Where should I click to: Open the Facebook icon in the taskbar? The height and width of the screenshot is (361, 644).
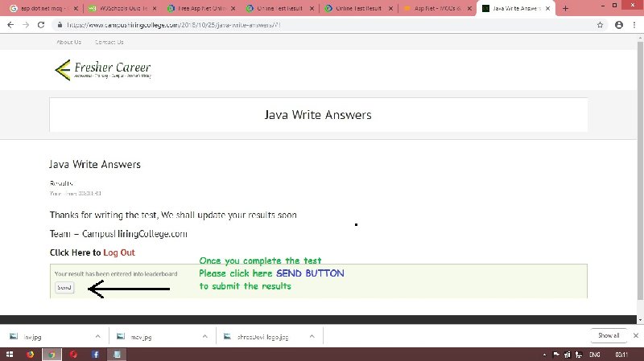(95, 354)
